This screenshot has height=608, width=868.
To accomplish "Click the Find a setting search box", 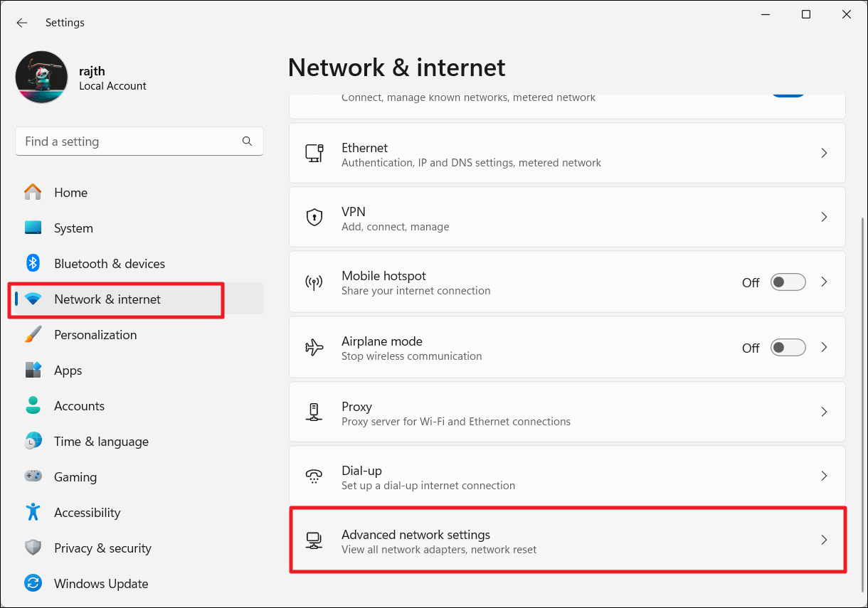I will point(128,142).
